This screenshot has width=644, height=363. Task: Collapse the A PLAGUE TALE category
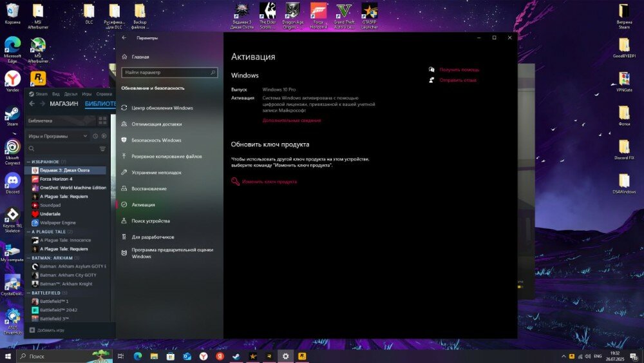tap(29, 232)
